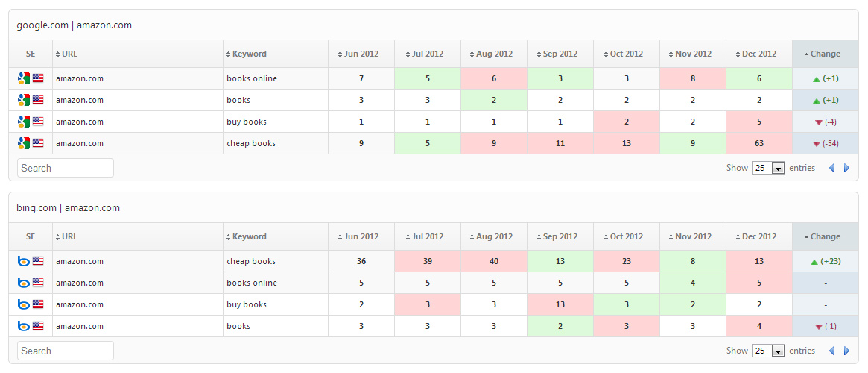Screen dimensions: 868x373
Task: Click red cell showing 63 in Dec 2012
Action: pos(758,143)
